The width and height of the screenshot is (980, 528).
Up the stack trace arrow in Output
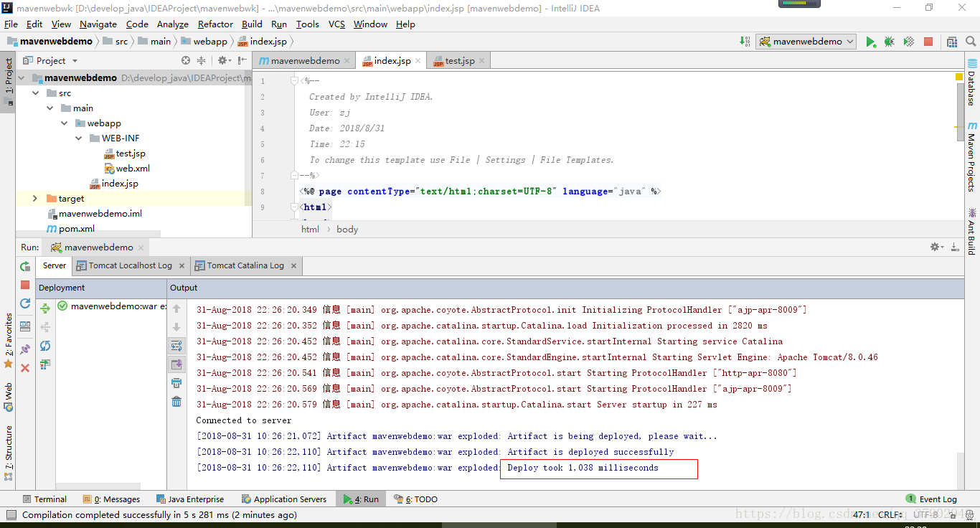(x=176, y=308)
